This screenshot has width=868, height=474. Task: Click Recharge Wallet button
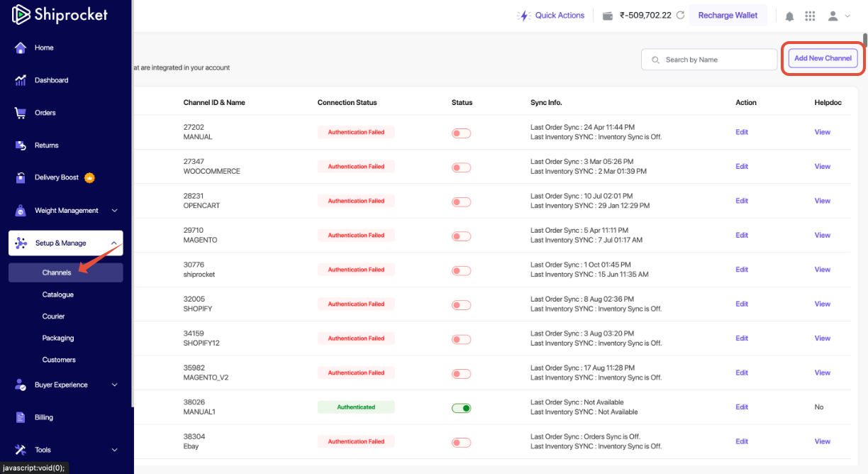[x=728, y=16]
